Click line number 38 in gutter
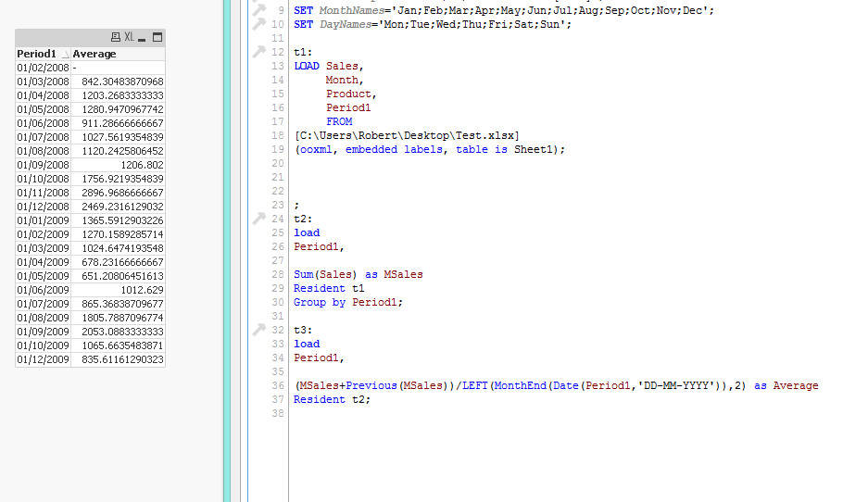Viewport: 868px width, 502px height. (277, 413)
